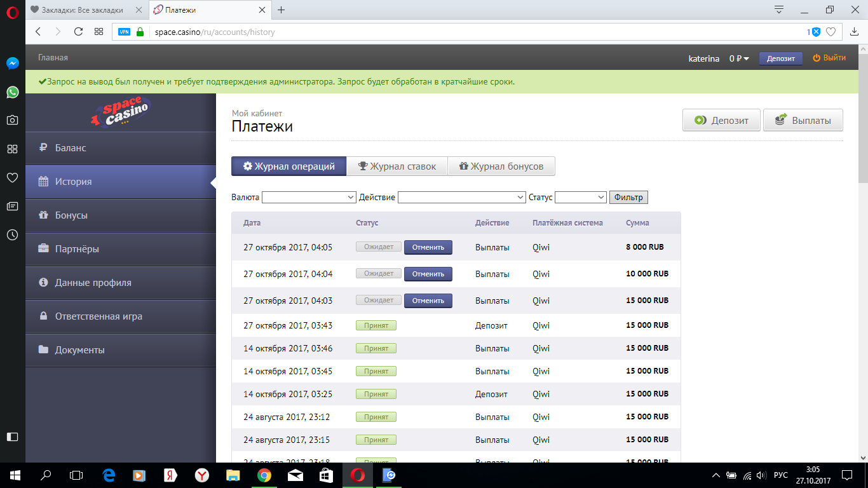
Task: Go to the Главная home link
Action: click(53, 58)
